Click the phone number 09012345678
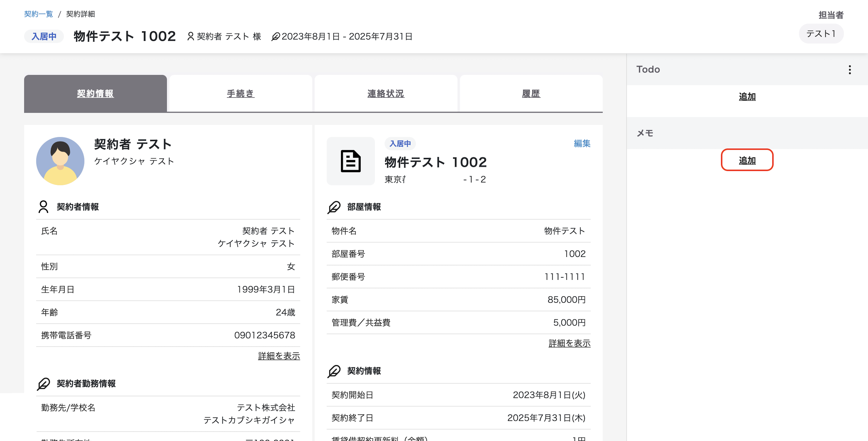This screenshot has height=441, width=868. [x=265, y=335]
